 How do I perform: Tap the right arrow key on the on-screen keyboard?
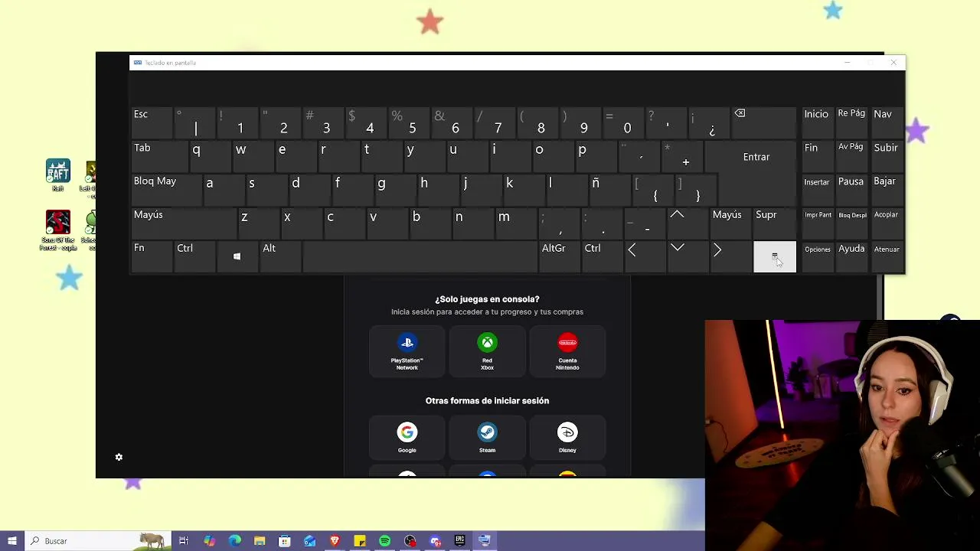[731, 256]
